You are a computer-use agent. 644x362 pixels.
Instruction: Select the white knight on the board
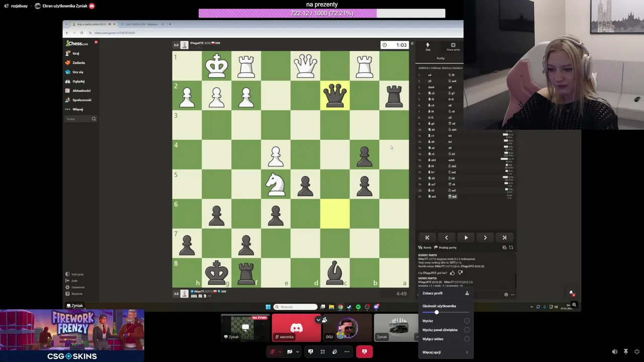(276, 184)
